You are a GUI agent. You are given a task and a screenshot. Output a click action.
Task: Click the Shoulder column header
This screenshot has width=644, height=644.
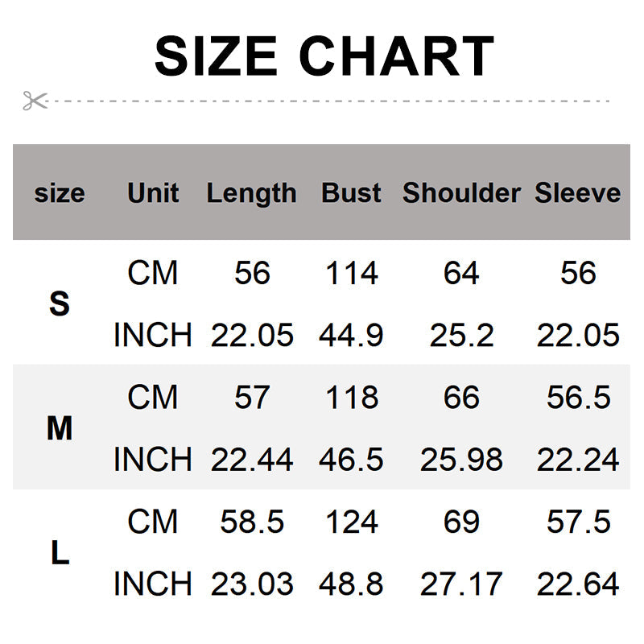(x=461, y=193)
